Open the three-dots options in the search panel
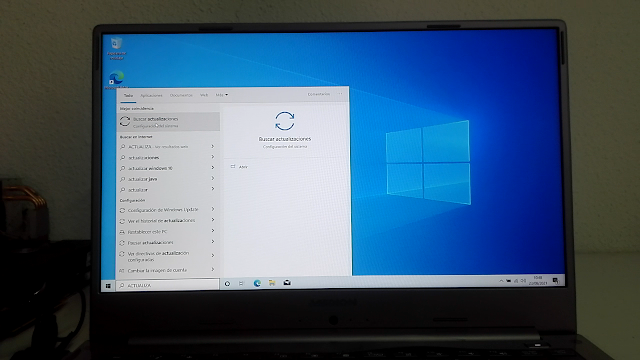Viewport: 640px width, 360px height. [x=340, y=94]
